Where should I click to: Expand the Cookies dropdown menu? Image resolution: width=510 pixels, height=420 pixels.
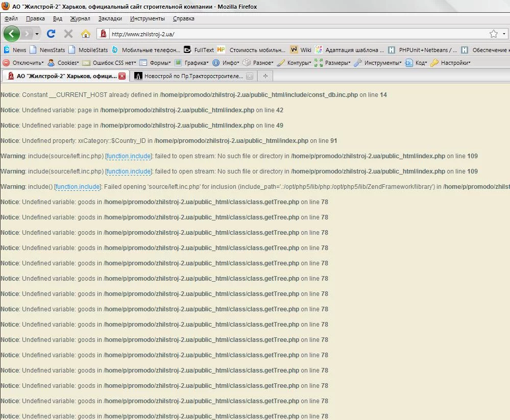[63, 63]
